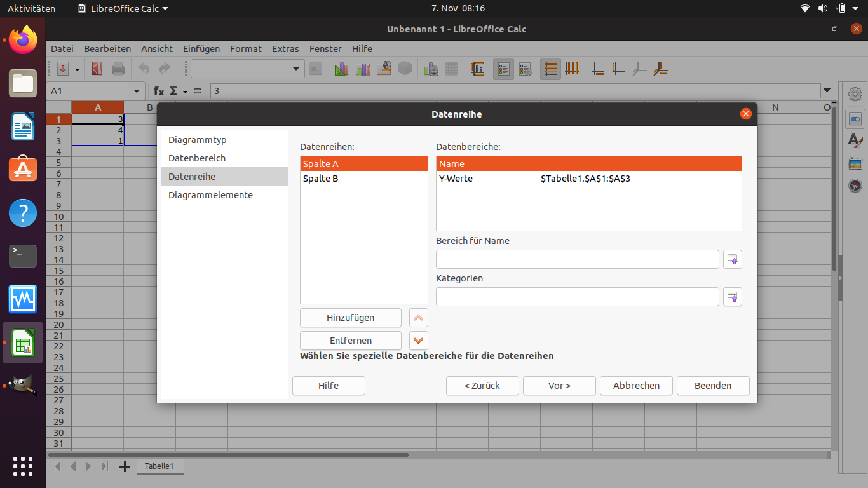Open the Fenster menu
The height and width of the screenshot is (488, 868).
325,49
